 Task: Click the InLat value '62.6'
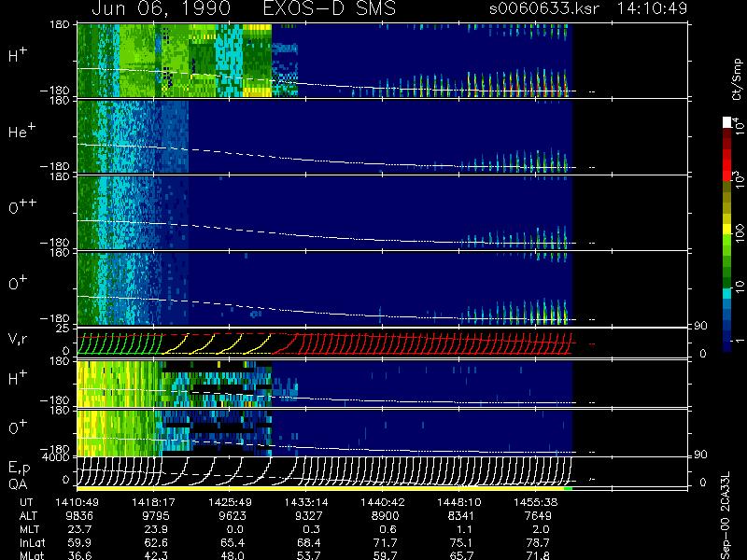coord(156,542)
